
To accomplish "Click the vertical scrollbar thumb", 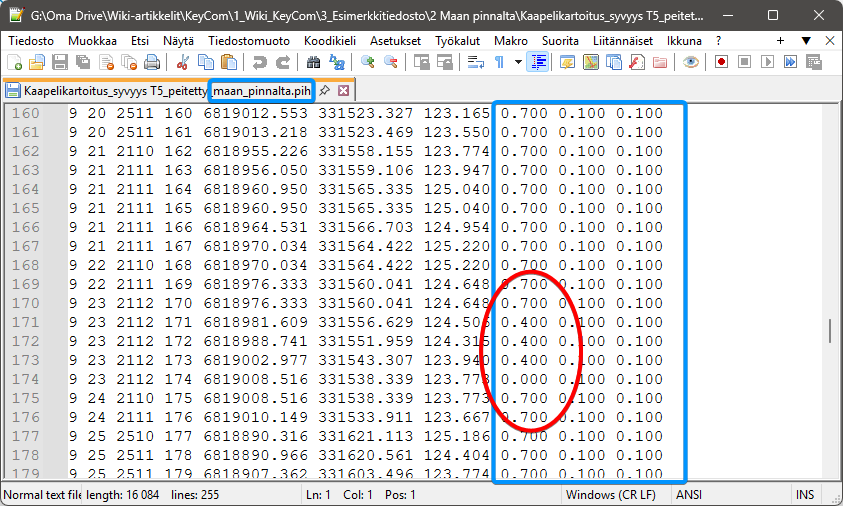I will click(x=829, y=331).
